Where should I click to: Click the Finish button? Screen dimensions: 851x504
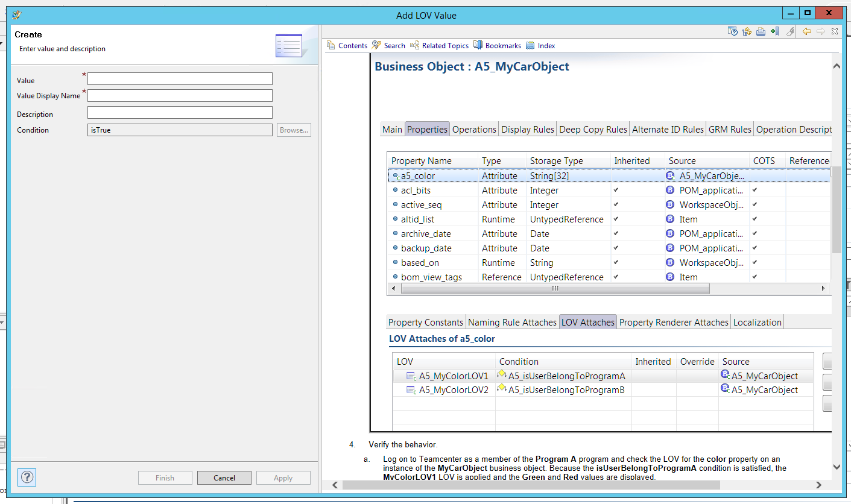(165, 477)
